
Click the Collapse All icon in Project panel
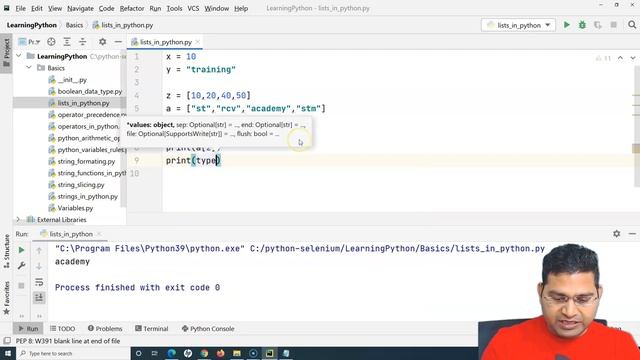click(82, 42)
